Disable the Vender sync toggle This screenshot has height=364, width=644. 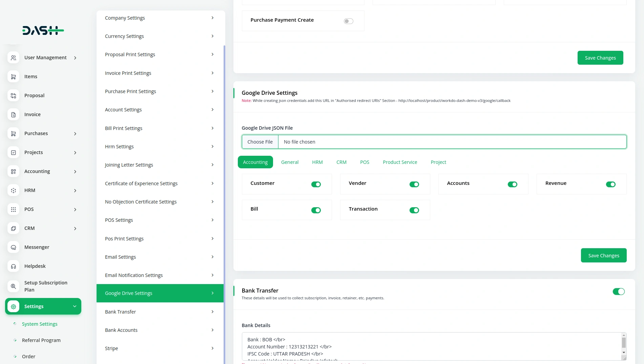(x=414, y=184)
